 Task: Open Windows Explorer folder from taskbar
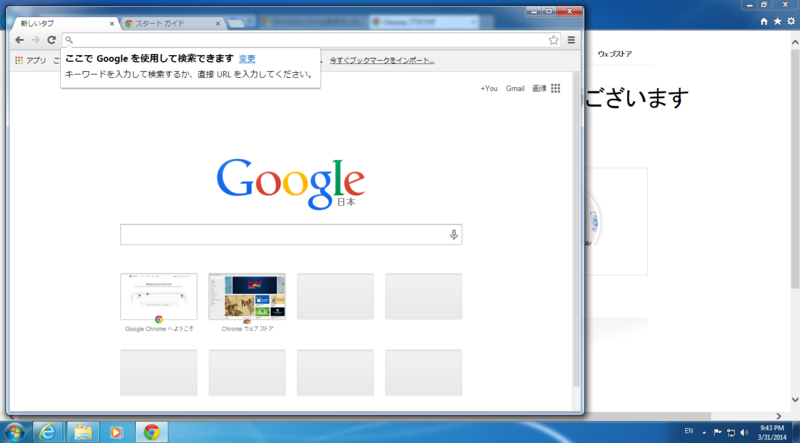82,432
